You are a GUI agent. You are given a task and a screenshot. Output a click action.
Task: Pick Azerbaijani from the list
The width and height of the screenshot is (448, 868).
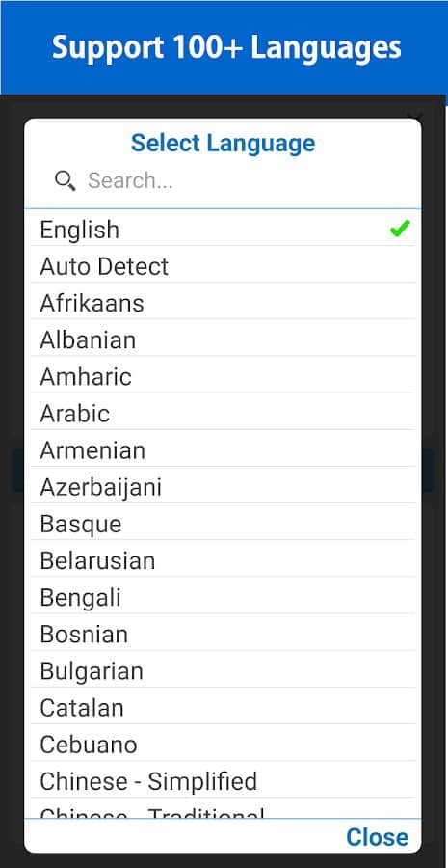(x=223, y=487)
